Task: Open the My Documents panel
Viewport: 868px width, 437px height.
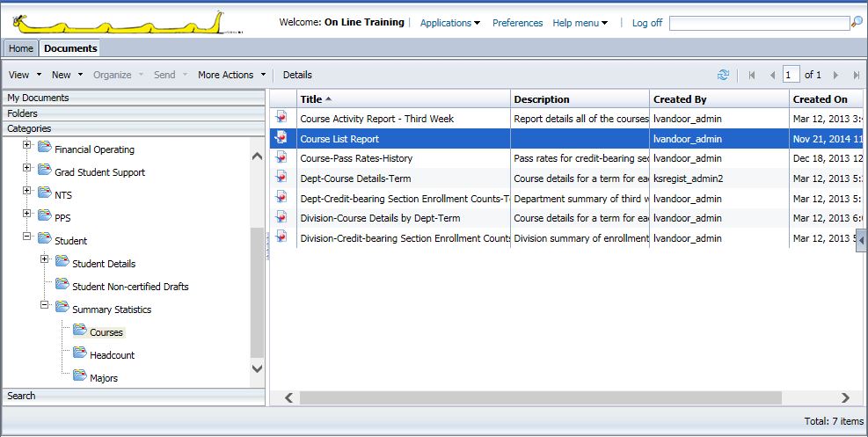Action: point(134,98)
